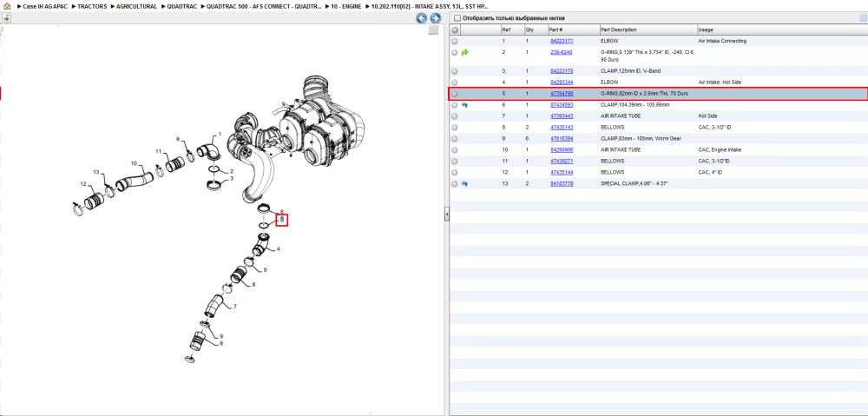Open '10 - ENGINE' breadcrumb
The width and height of the screenshot is (868, 416).
tap(346, 7)
